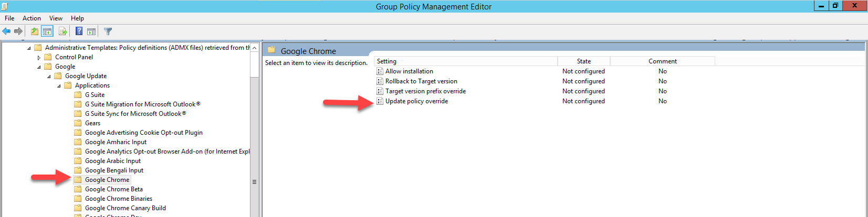868x217 pixels.
Task: Click the Export List toolbar icon
Action: point(62,31)
